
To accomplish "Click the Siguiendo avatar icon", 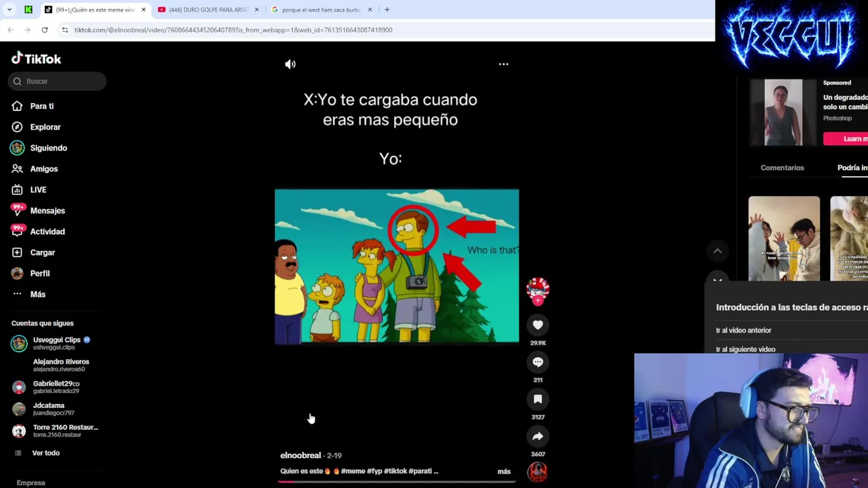I will [17, 148].
